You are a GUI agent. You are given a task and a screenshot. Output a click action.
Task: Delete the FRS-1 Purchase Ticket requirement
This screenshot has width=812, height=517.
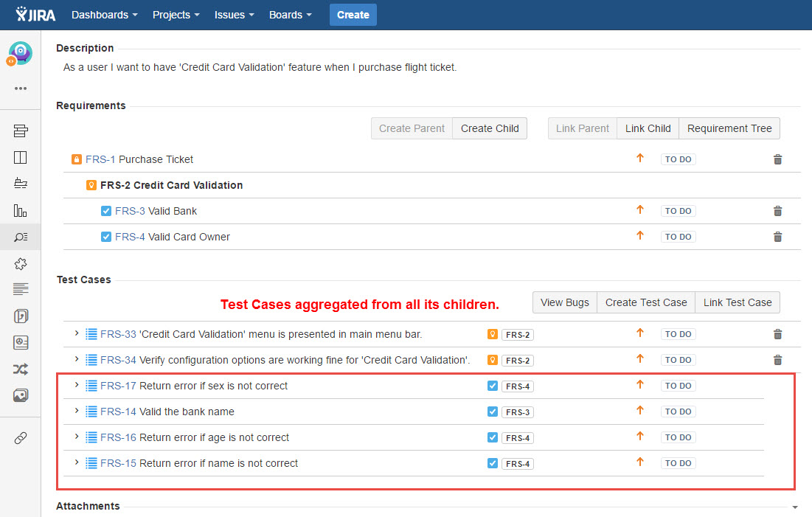point(778,159)
